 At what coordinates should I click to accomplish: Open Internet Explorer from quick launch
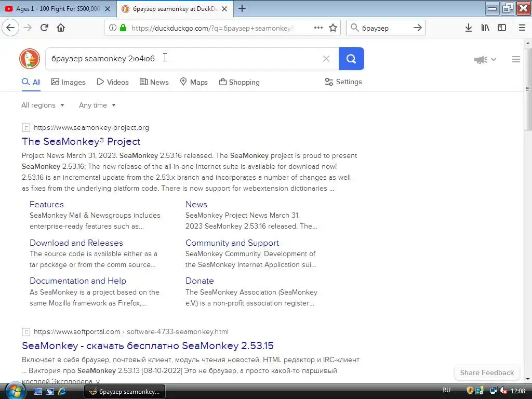point(62,391)
